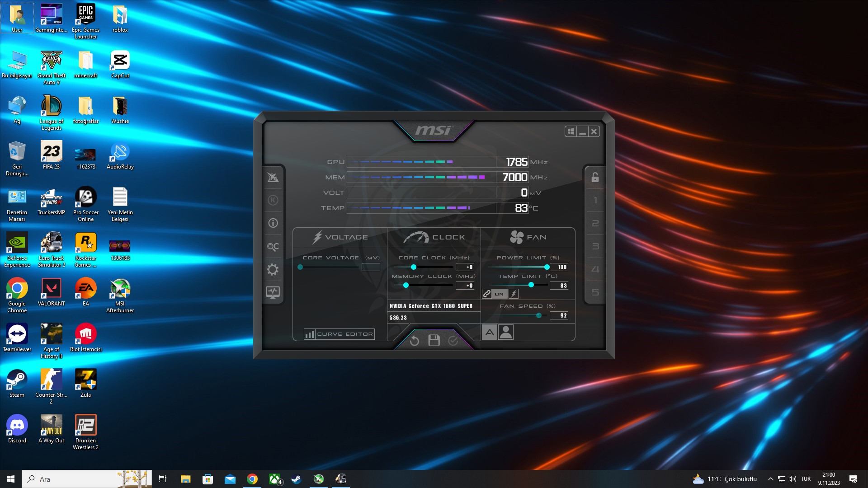The height and width of the screenshot is (488, 868).
Task: Click the Core Clock slider handle
Action: (x=413, y=267)
